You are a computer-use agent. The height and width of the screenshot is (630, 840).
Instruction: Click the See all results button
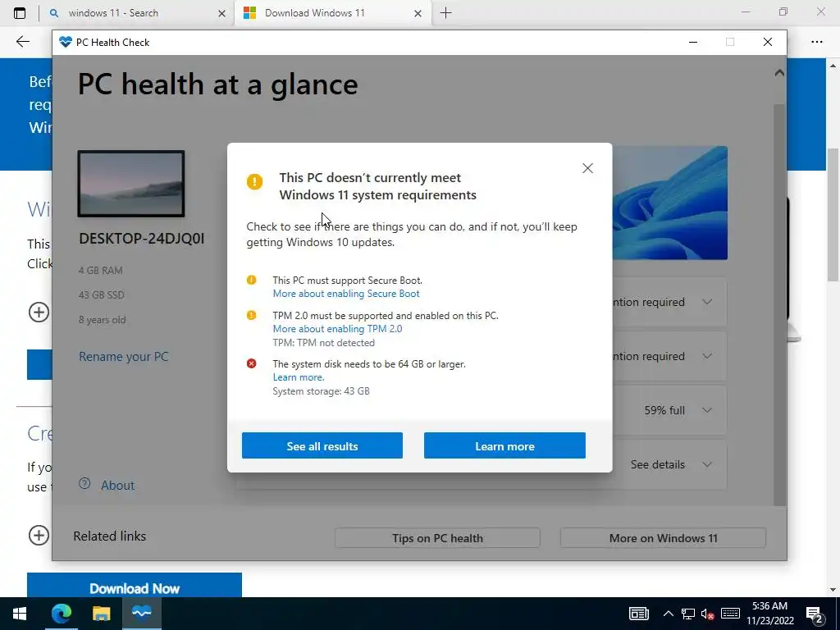[x=322, y=445]
